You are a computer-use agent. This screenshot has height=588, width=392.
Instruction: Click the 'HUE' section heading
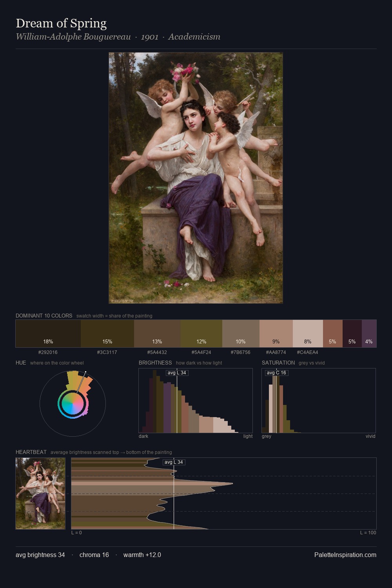point(21,363)
